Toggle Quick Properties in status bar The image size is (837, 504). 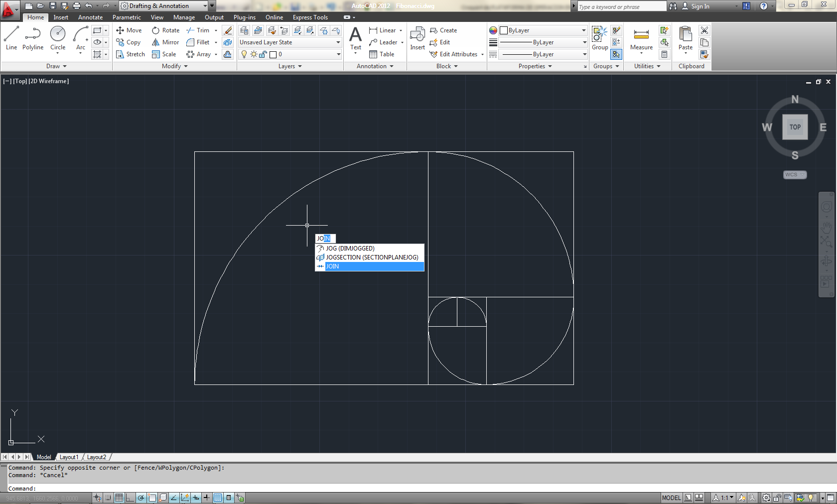coord(229,498)
